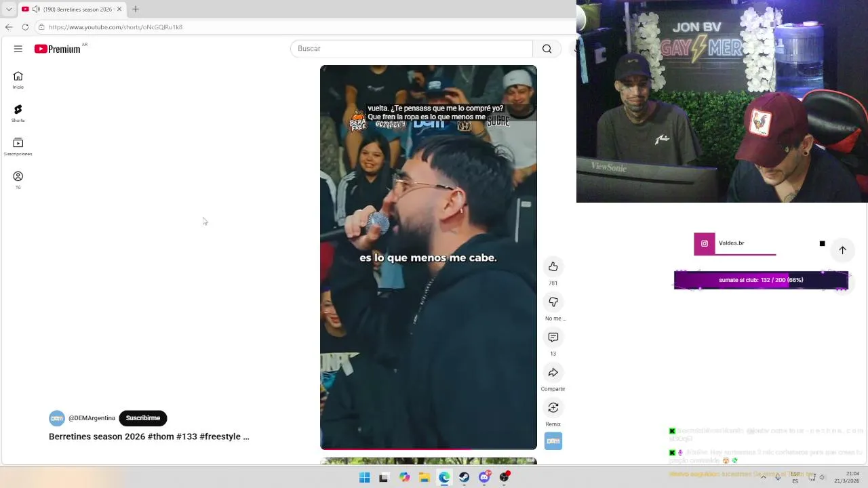The width and height of the screenshot is (868, 488).
Task: Open the Windows Start menu
Action: (x=364, y=477)
